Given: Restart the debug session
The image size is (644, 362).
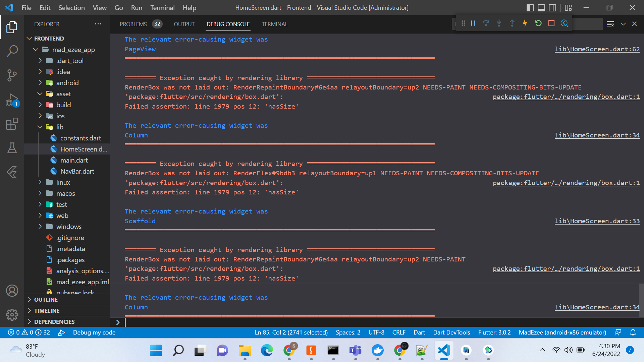Looking at the screenshot, I should [538, 23].
